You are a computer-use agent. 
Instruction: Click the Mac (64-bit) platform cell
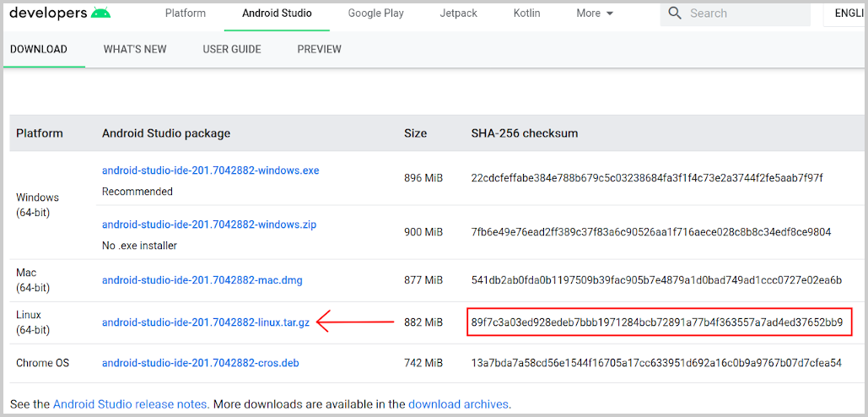33,280
